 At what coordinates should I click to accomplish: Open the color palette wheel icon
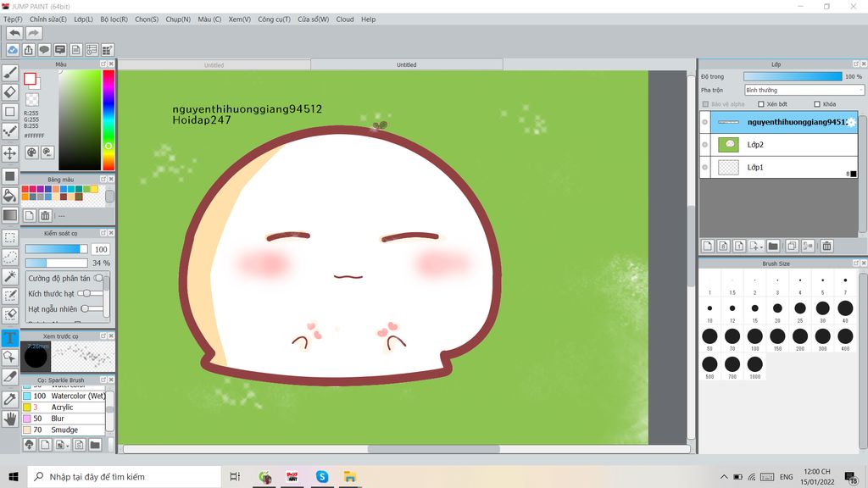(32, 152)
